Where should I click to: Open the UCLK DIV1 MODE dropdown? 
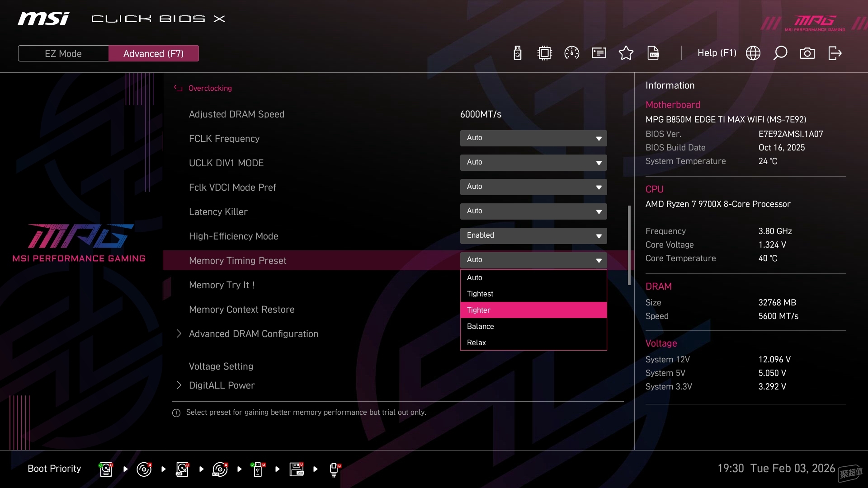point(533,163)
